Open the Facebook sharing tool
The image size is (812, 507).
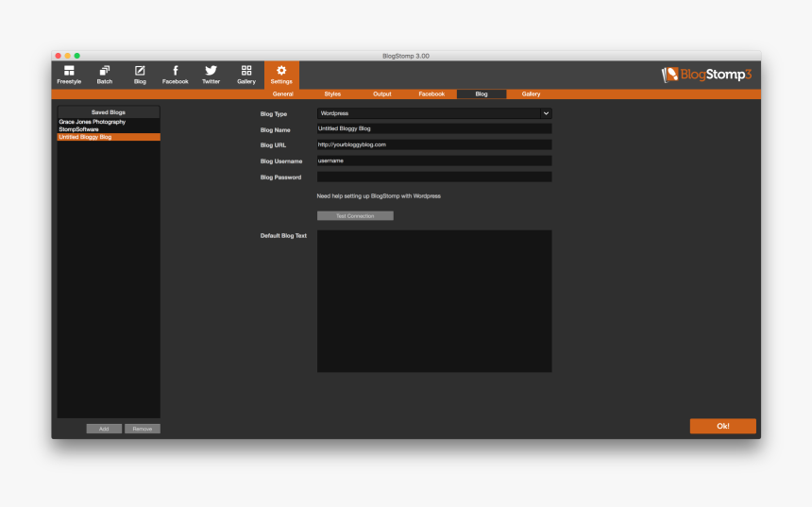click(x=175, y=75)
